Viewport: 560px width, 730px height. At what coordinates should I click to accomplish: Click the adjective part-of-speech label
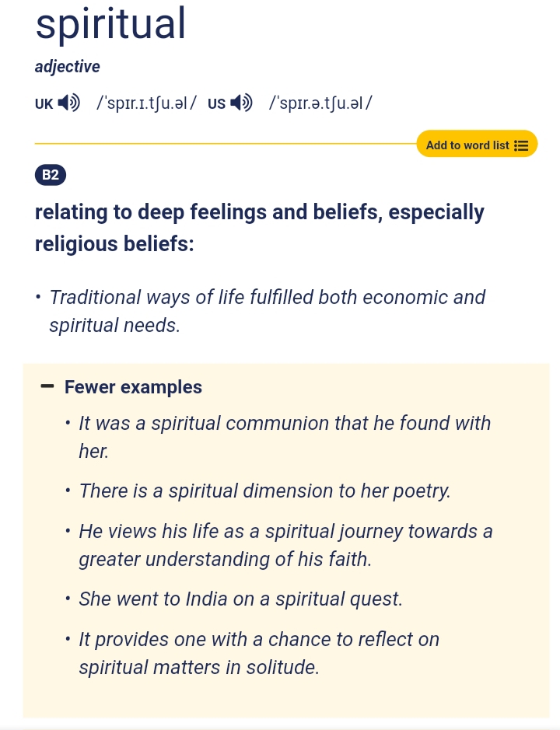(x=68, y=67)
